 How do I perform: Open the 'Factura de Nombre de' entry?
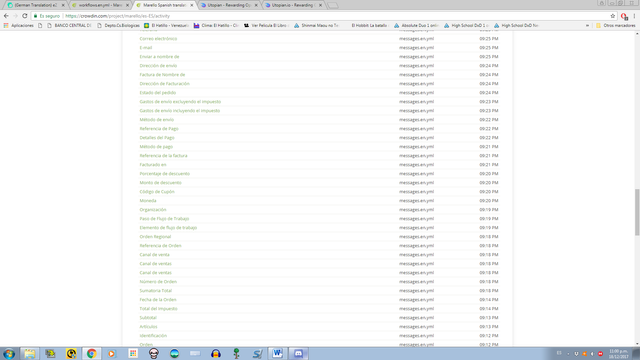(x=162, y=75)
